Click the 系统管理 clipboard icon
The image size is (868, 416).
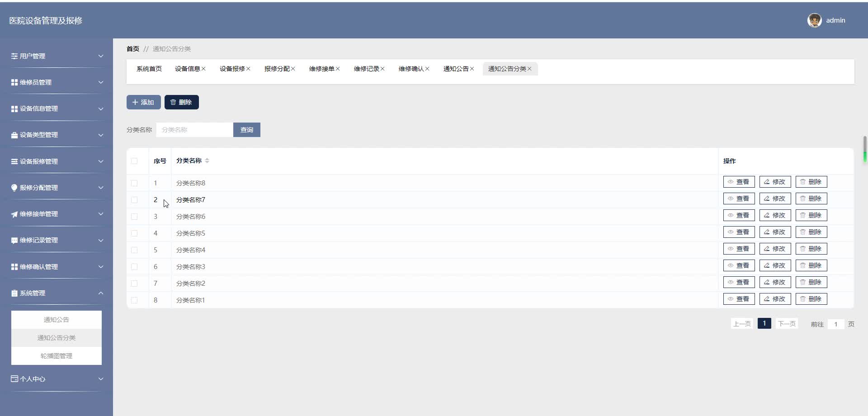14,293
